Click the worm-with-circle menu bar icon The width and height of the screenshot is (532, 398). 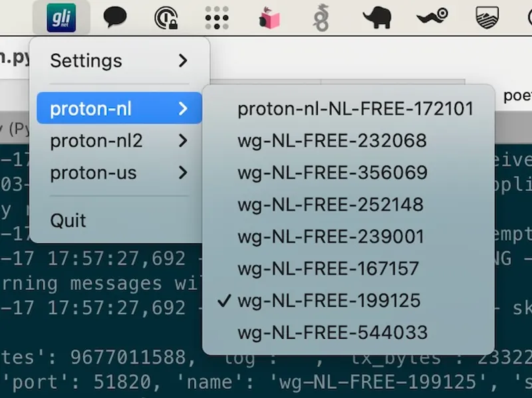tap(431, 17)
